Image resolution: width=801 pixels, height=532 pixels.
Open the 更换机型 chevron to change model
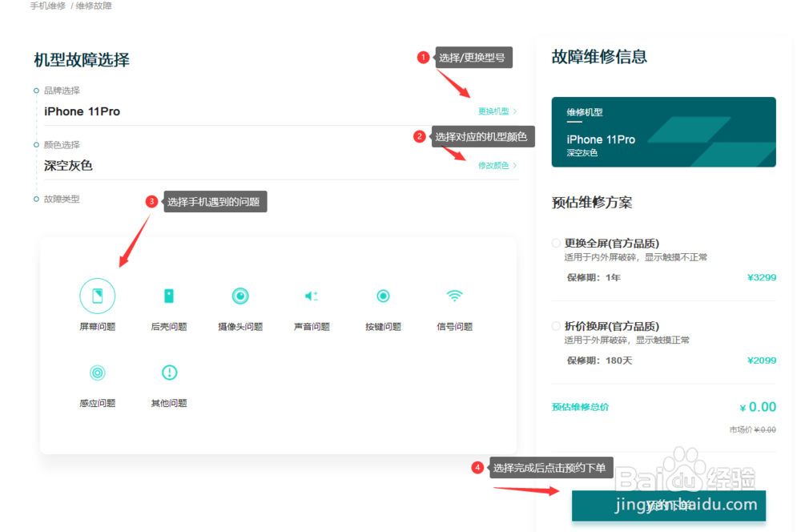click(x=516, y=111)
